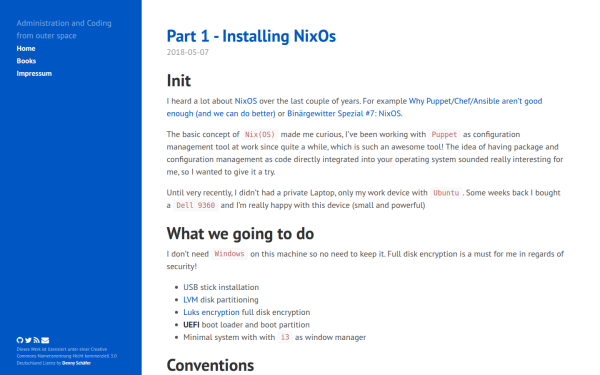
Task: Open the RSS feed icon
Action: 36,340
